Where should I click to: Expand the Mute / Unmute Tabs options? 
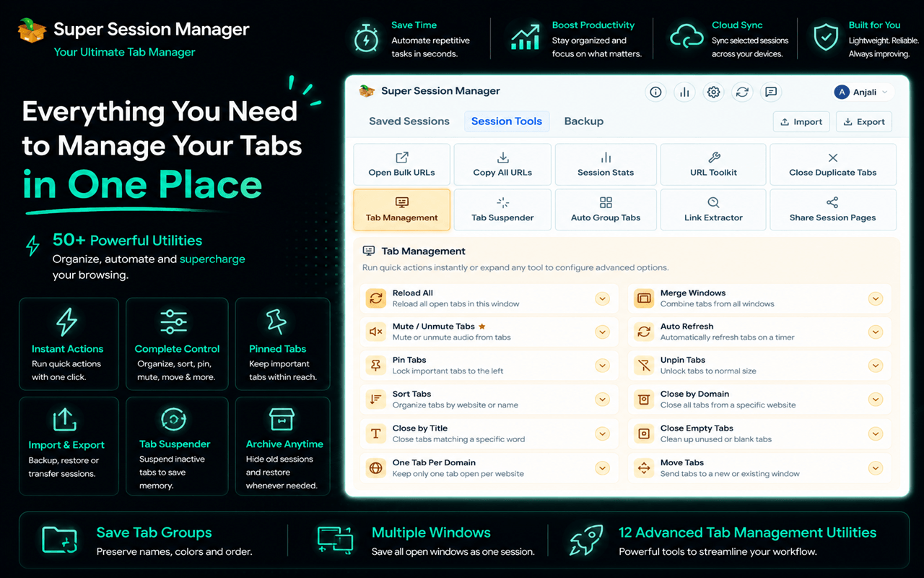click(602, 332)
